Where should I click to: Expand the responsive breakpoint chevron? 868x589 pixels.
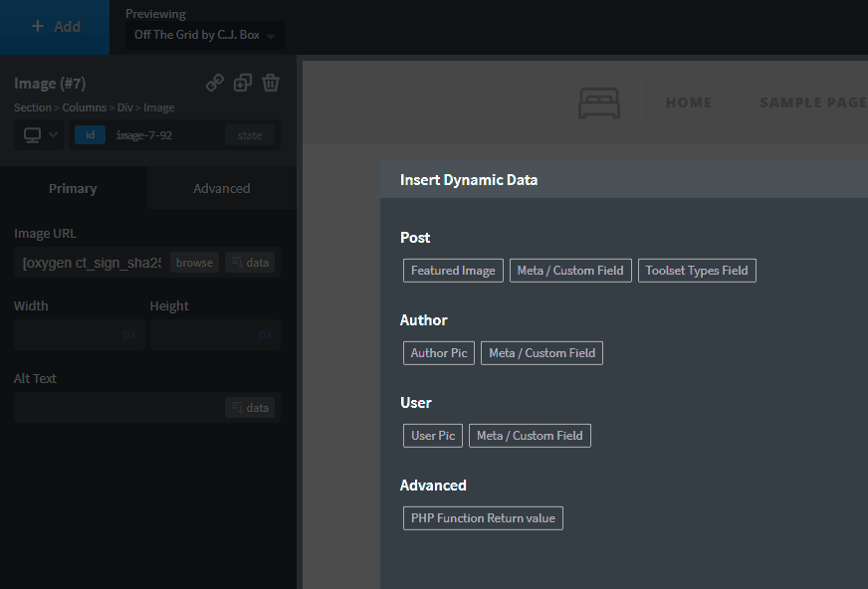52,133
